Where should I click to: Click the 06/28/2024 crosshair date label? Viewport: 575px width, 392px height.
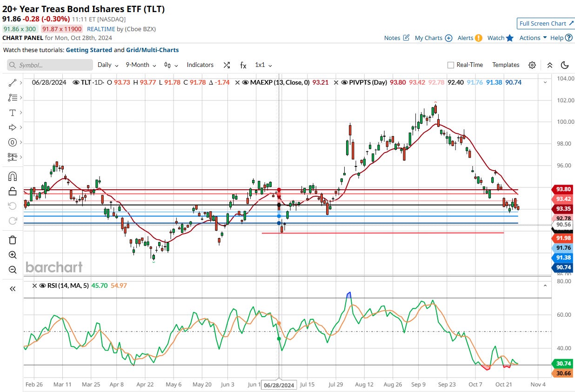click(279, 385)
